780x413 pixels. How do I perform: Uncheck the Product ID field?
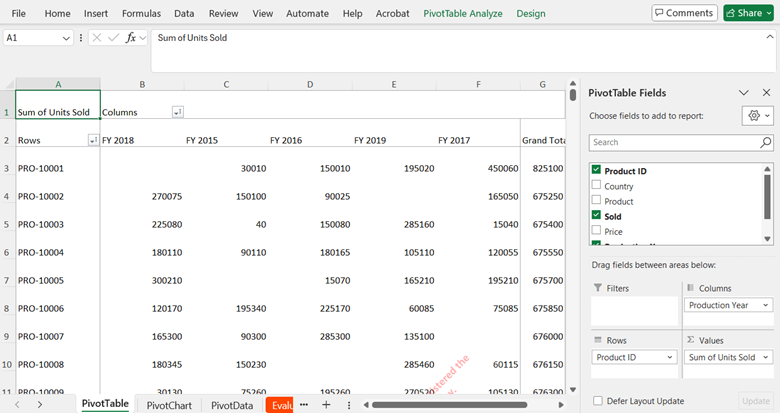596,170
